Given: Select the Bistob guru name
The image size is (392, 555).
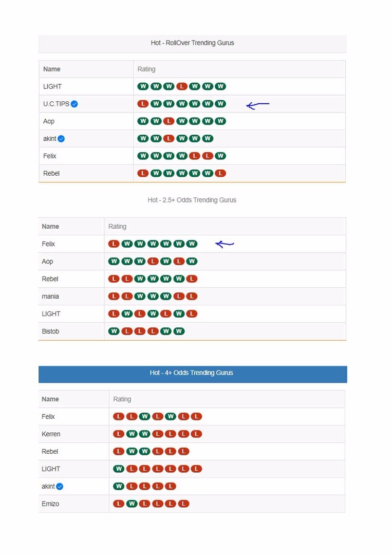Looking at the screenshot, I should click(x=50, y=331).
